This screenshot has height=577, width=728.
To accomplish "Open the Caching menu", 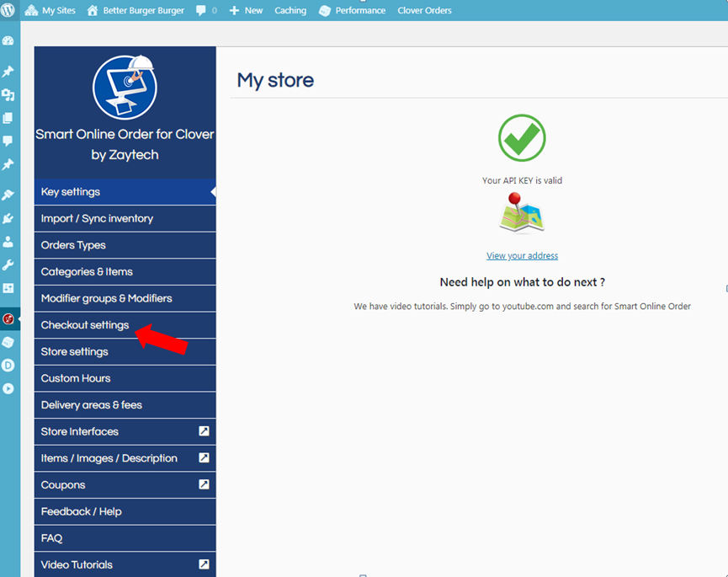I will (x=290, y=10).
